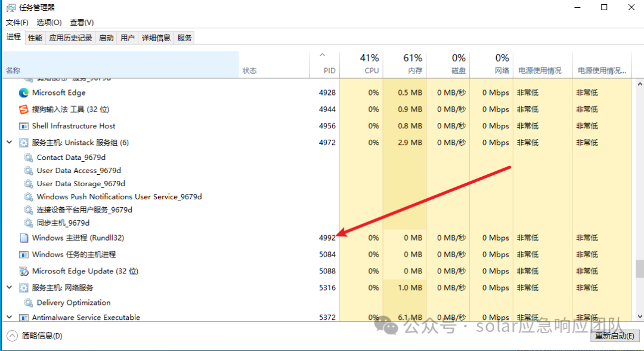Switch to the 详细信息 tab
This screenshot has width=644, height=351.
[156, 38]
